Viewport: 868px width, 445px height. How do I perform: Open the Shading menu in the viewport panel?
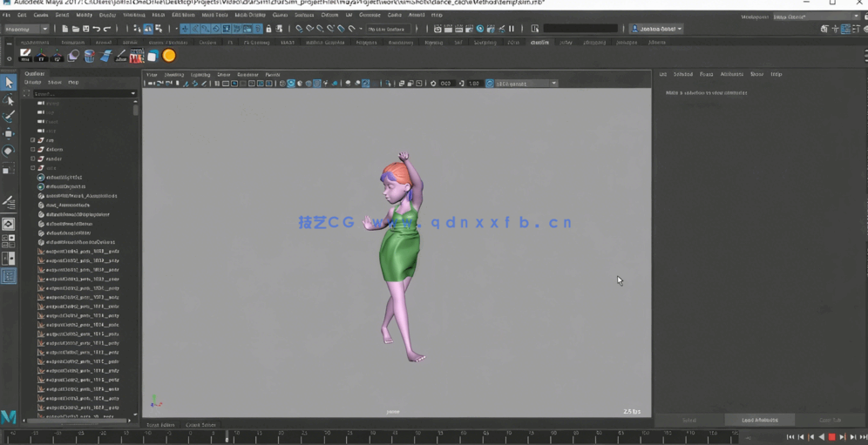pyautogui.click(x=174, y=75)
